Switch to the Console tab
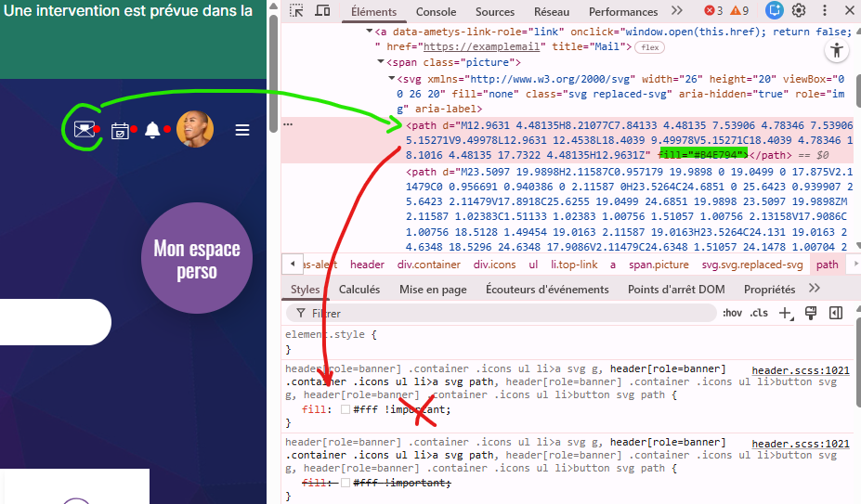Viewport: 861px width, 504px height. point(436,12)
